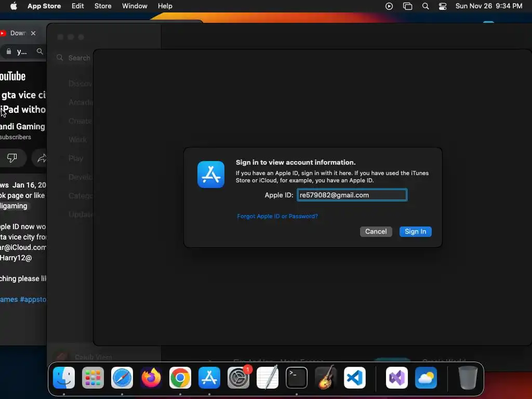
Task: Click the share arrow icon on YouTube
Action: [42, 158]
